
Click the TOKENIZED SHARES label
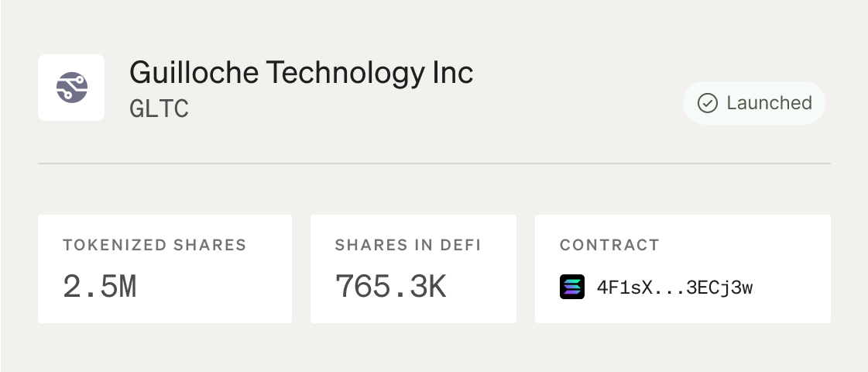tap(154, 245)
